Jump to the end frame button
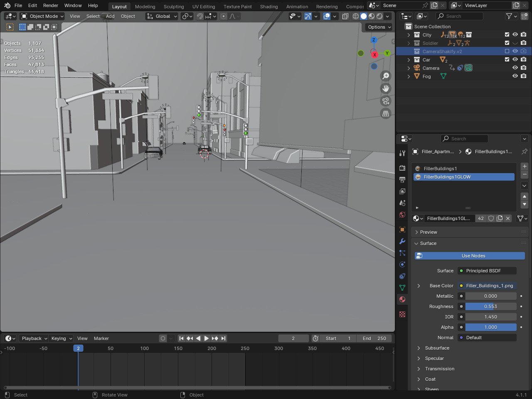532x399 pixels. 223,338
